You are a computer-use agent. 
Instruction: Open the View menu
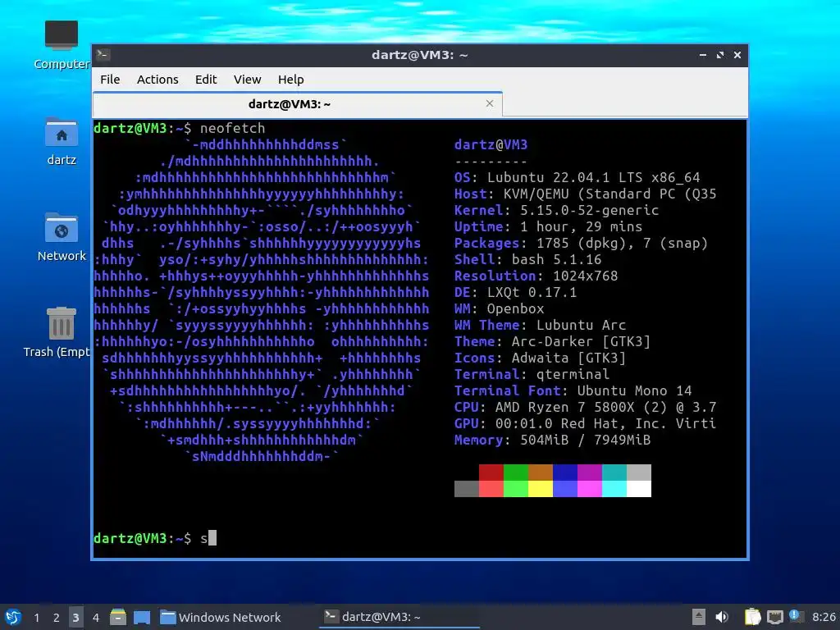click(x=247, y=80)
